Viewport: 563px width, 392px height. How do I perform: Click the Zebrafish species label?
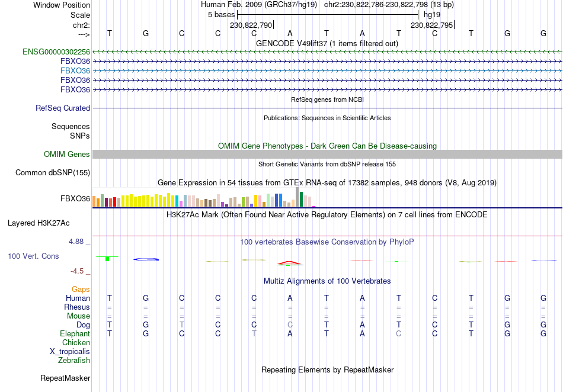(x=74, y=360)
